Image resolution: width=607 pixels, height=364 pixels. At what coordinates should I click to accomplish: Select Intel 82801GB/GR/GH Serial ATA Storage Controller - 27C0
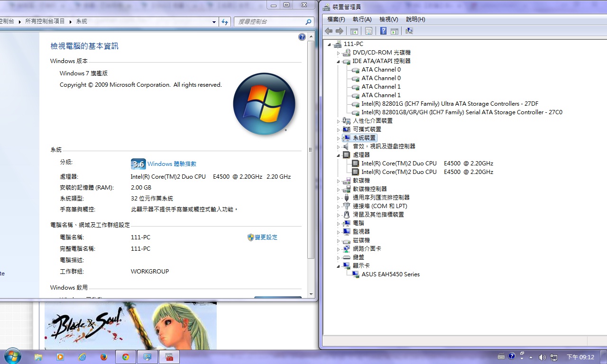(x=462, y=112)
